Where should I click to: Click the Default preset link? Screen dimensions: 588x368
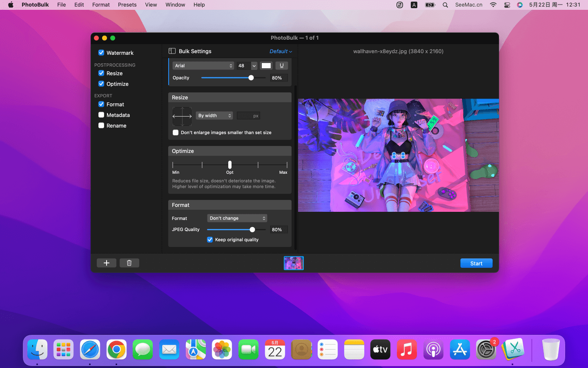click(x=281, y=52)
